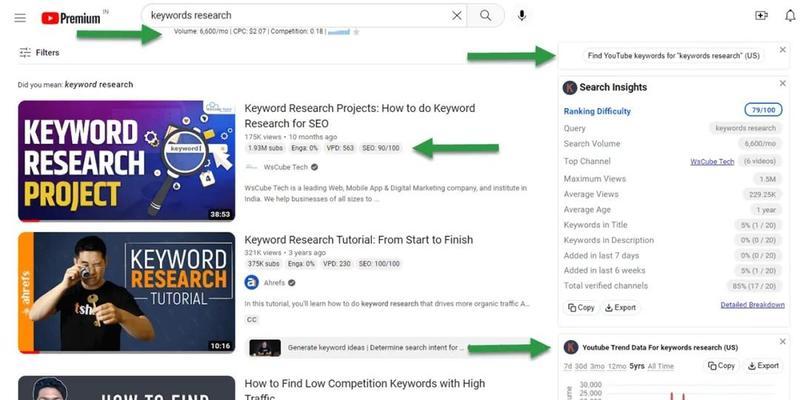
Task: Select the 30d trend range
Action: [x=581, y=366]
